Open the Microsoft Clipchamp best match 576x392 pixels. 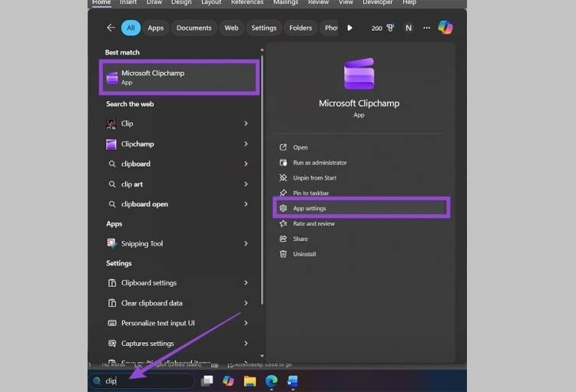pos(179,77)
